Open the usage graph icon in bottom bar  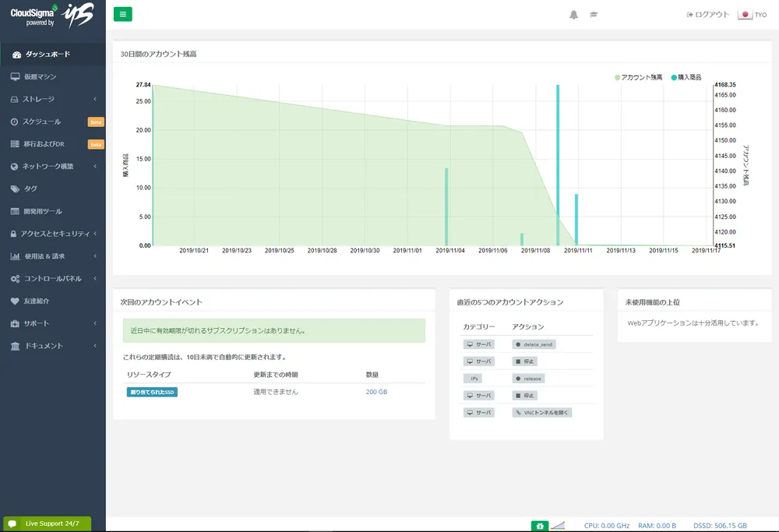[558, 525]
